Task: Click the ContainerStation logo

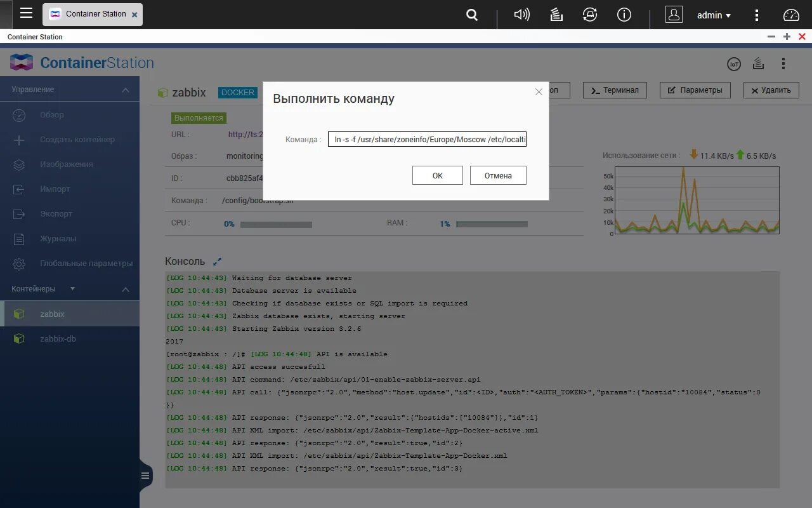Action: tap(82, 62)
